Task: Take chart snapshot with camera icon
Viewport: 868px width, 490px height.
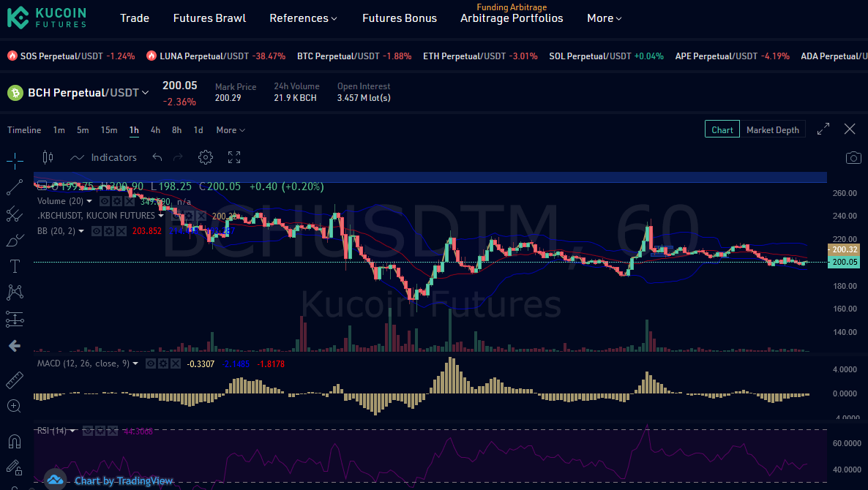Action: (853, 158)
